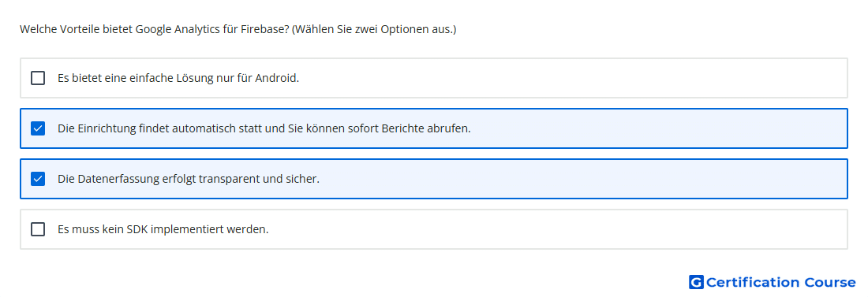Click the word "Firebase" in the question
The height and width of the screenshot is (297, 868).
264,29
